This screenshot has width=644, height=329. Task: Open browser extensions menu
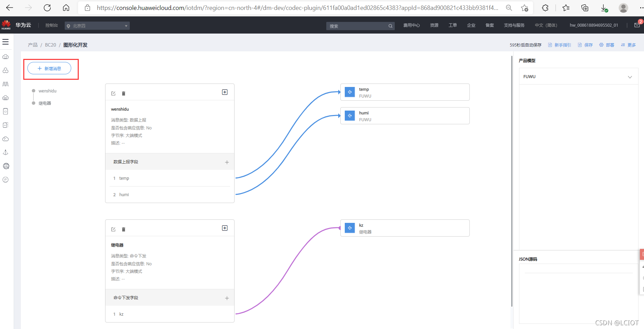[545, 8]
